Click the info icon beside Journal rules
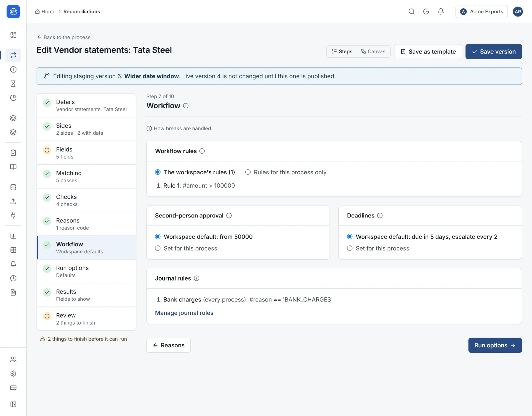The width and height of the screenshot is (532, 416). 197,278
